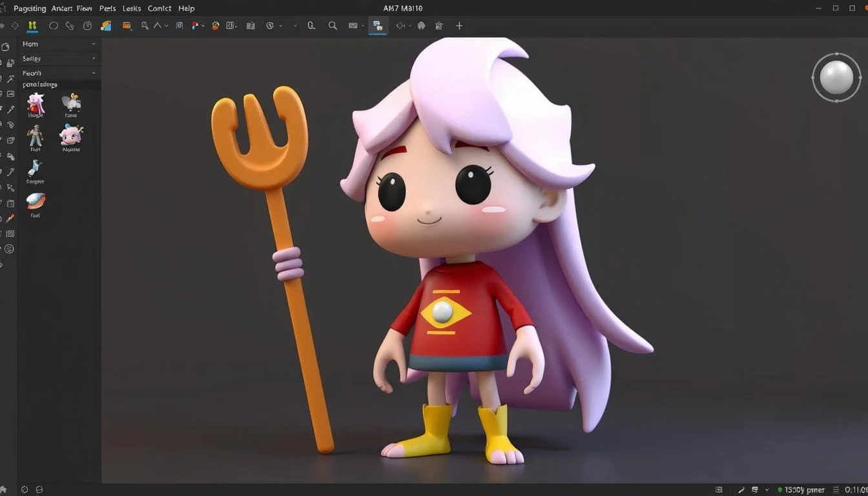
Task: Click the building icon in top toolbar
Action: (439, 26)
